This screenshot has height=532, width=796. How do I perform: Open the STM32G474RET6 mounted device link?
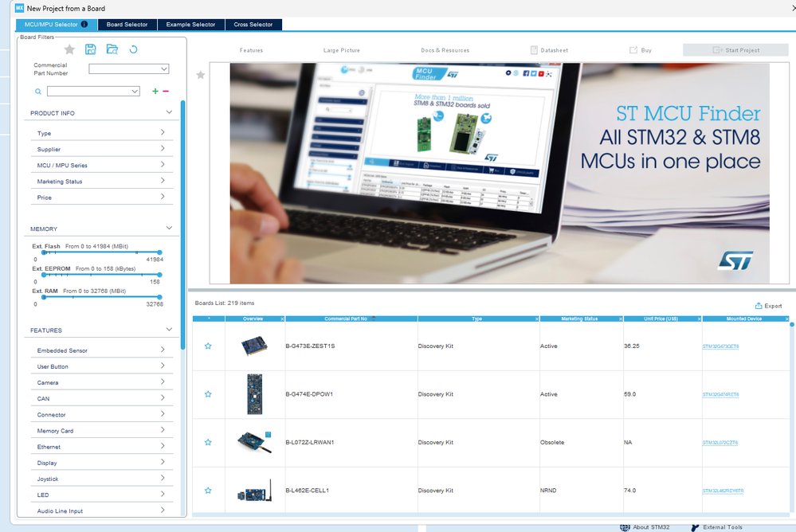[x=720, y=394]
